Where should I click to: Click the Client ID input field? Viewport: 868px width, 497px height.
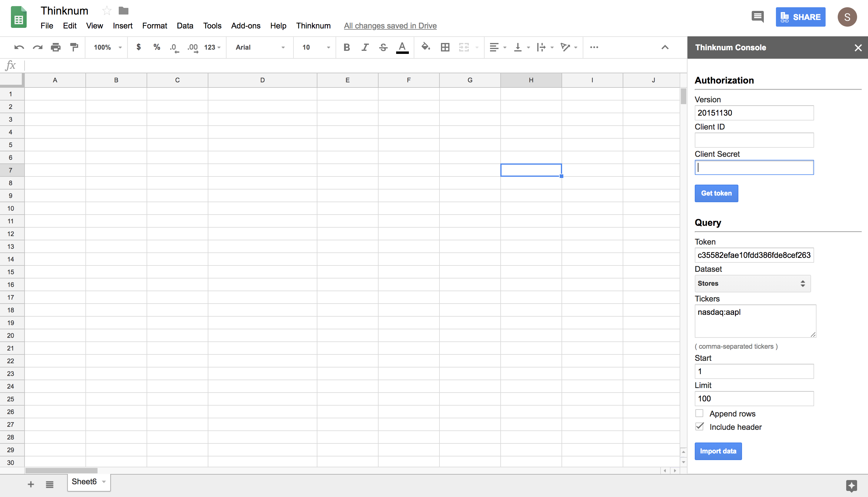point(754,140)
